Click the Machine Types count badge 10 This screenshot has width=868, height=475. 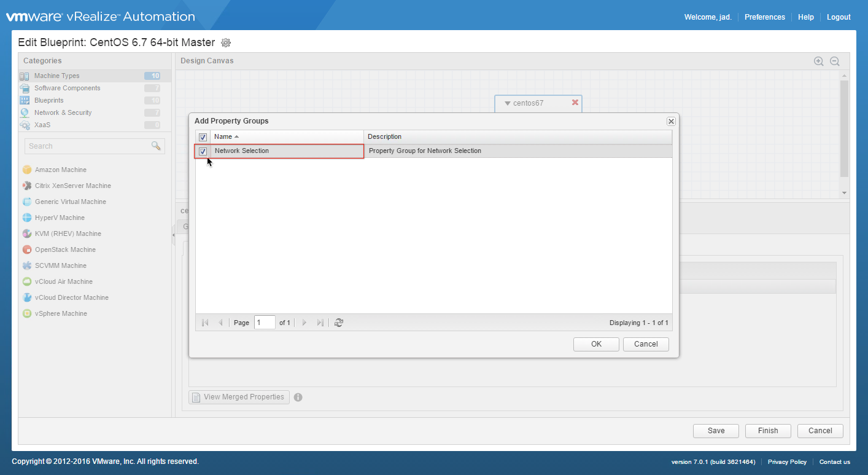152,76
